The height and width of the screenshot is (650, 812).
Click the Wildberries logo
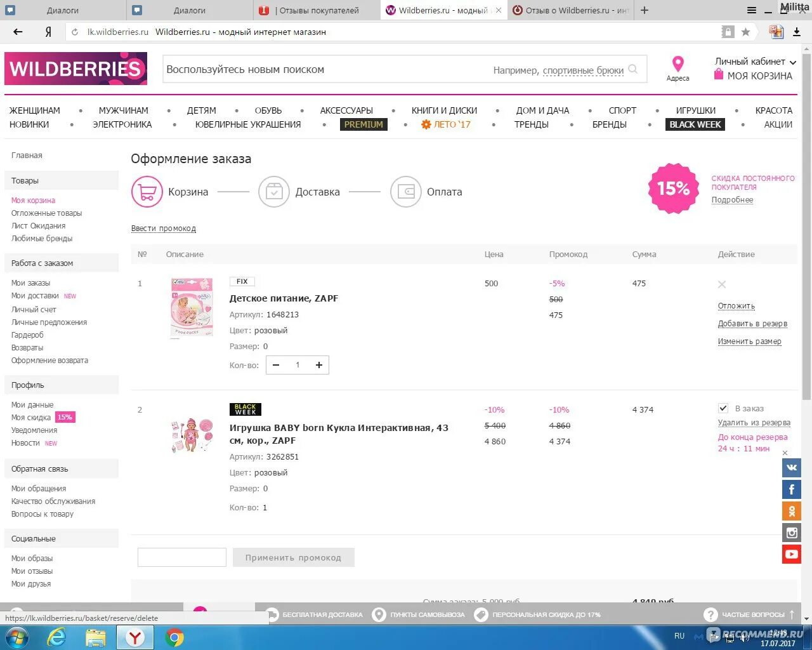pos(75,69)
